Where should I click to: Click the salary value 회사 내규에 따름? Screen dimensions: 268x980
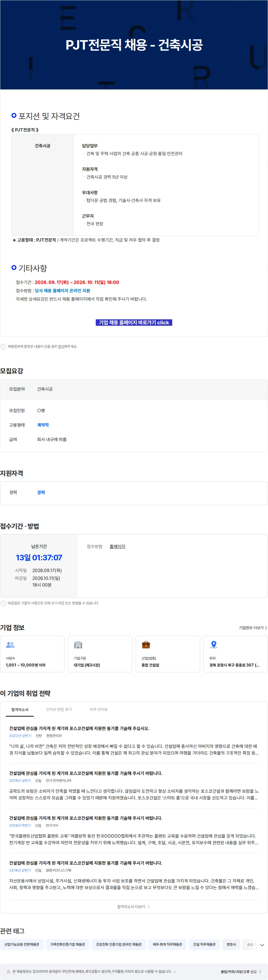(52, 439)
